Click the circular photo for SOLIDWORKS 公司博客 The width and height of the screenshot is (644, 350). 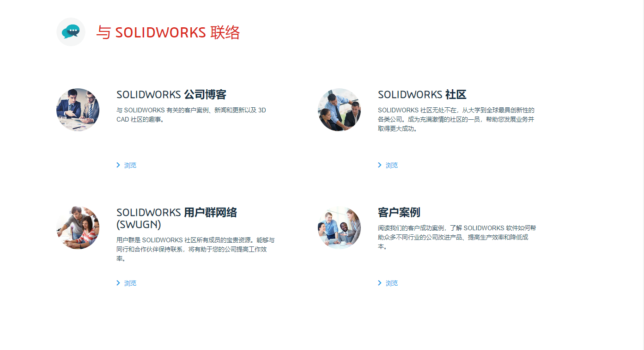(x=78, y=110)
